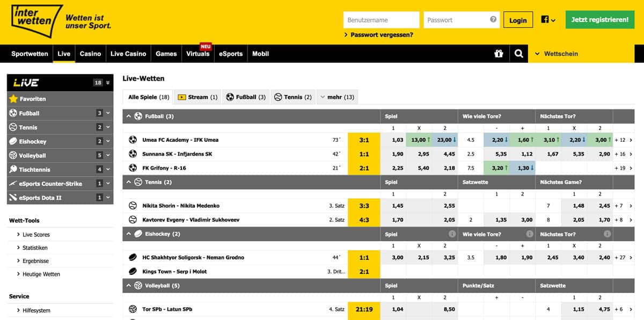
Task: Click the Eishockey puck icon in sidebar
Action: tap(17, 141)
